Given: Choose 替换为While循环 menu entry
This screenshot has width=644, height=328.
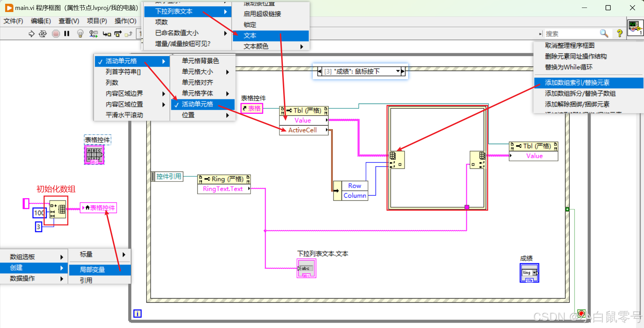Looking at the screenshot, I should [x=588, y=67].
